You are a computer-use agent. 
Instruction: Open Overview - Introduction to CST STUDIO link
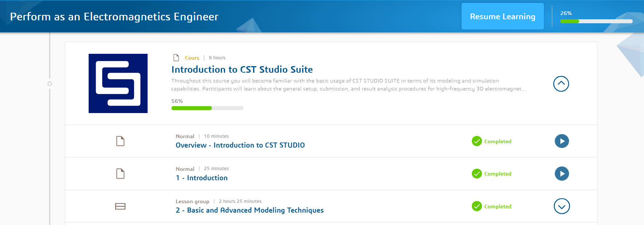(240, 145)
